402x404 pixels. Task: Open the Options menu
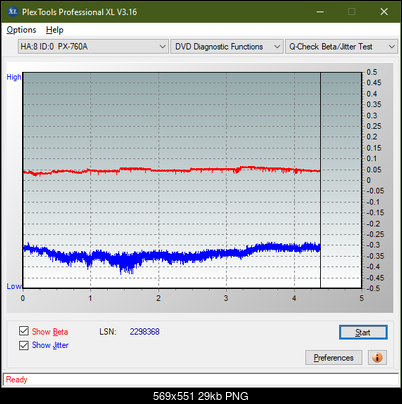[x=21, y=30]
